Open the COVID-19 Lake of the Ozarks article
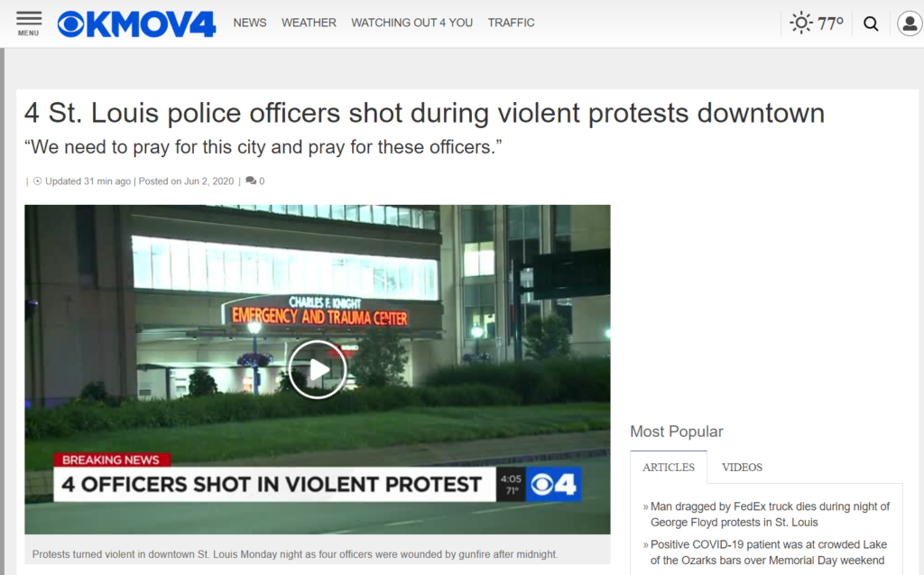Image resolution: width=924 pixels, height=575 pixels. coord(769,552)
